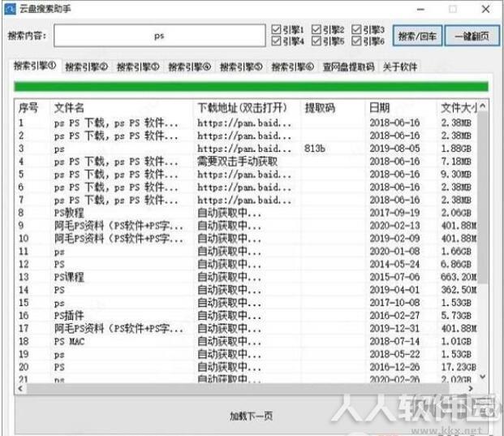Click file size 1.88GB in row 3
This screenshot has height=436, width=504.
click(456, 149)
